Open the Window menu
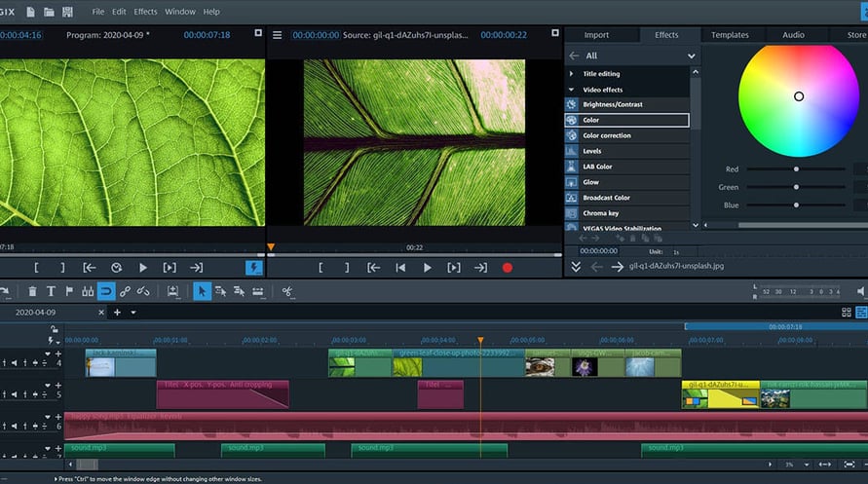Screen dimensions: 868x484 coord(180,12)
